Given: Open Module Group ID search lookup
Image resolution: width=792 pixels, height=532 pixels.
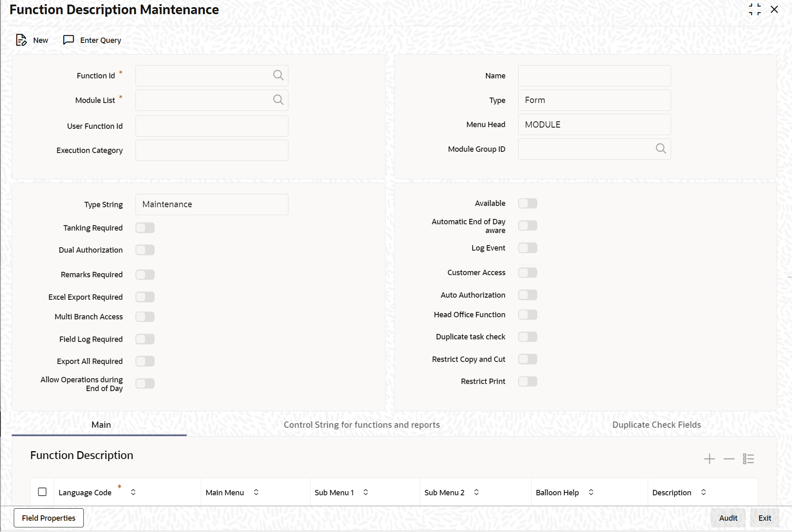Looking at the screenshot, I should 661,148.
